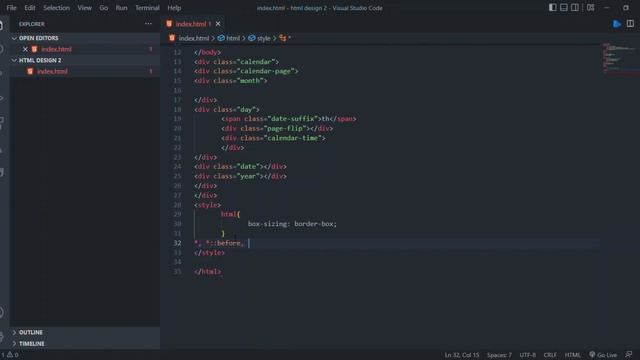Click Ln 32, Col 15 in status bar
The image size is (640, 360).
462,355
